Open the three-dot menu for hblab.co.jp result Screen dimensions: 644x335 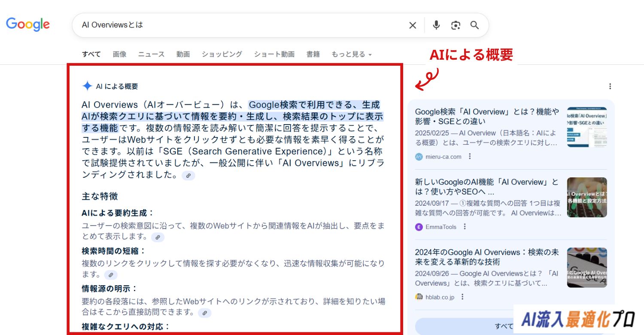(462, 297)
